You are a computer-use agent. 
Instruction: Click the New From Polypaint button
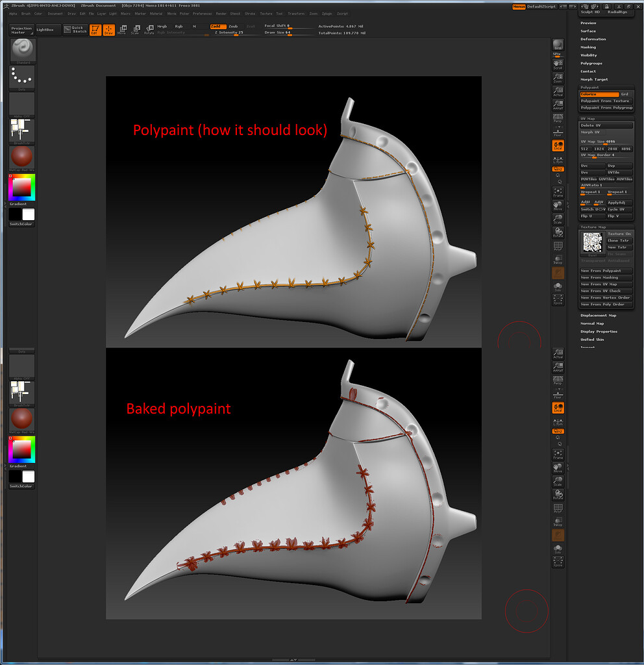click(604, 270)
